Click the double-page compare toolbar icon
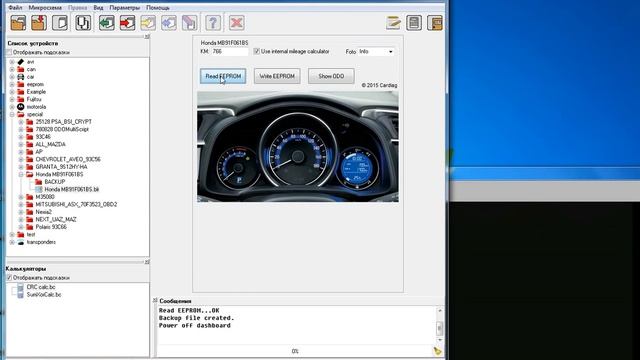640x360 pixels. pos(83,23)
